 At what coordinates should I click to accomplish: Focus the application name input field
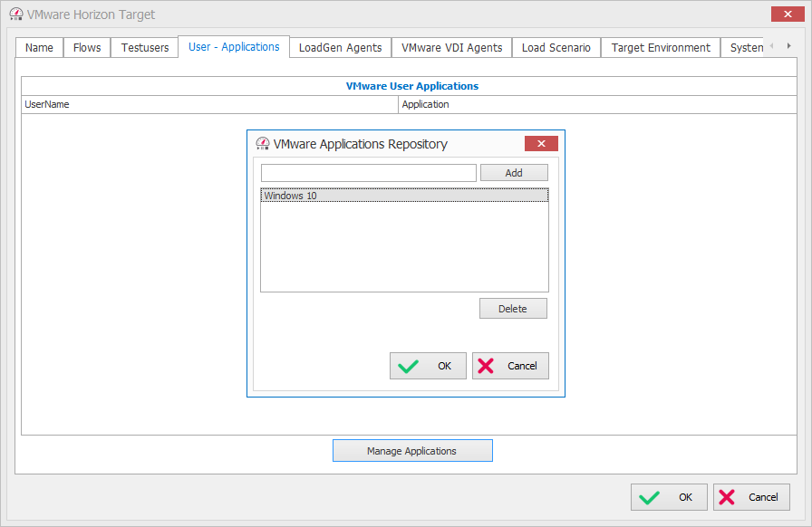369,173
